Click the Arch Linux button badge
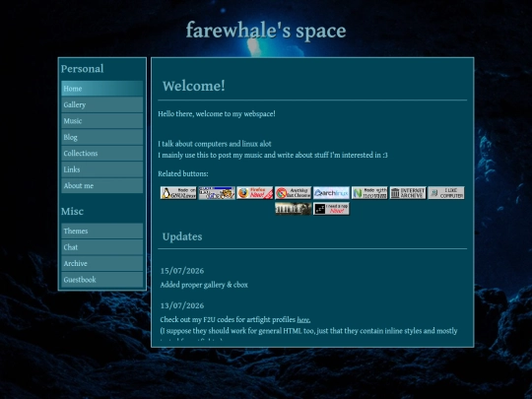Image resolution: width=532 pixels, height=399 pixels. click(x=331, y=193)
